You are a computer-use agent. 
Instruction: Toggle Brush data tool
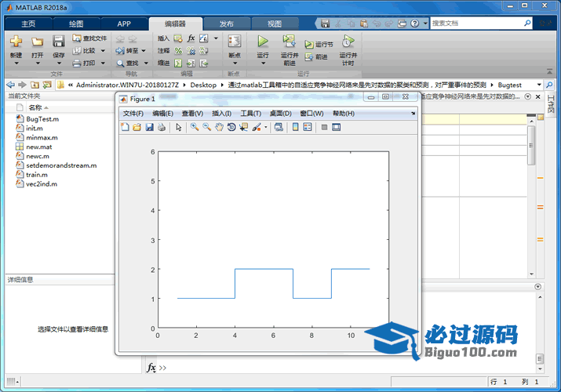[257, 127]
